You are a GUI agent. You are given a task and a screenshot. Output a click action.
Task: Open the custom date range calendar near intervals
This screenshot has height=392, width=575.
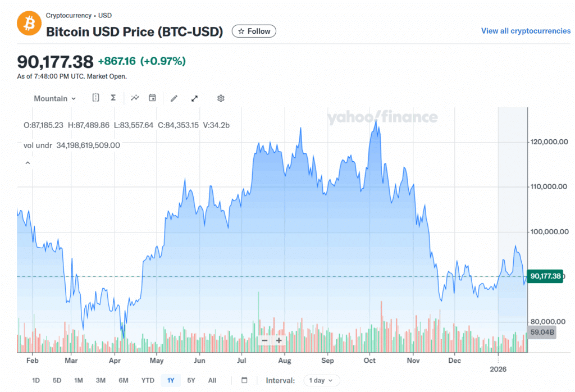click(244, 380)
